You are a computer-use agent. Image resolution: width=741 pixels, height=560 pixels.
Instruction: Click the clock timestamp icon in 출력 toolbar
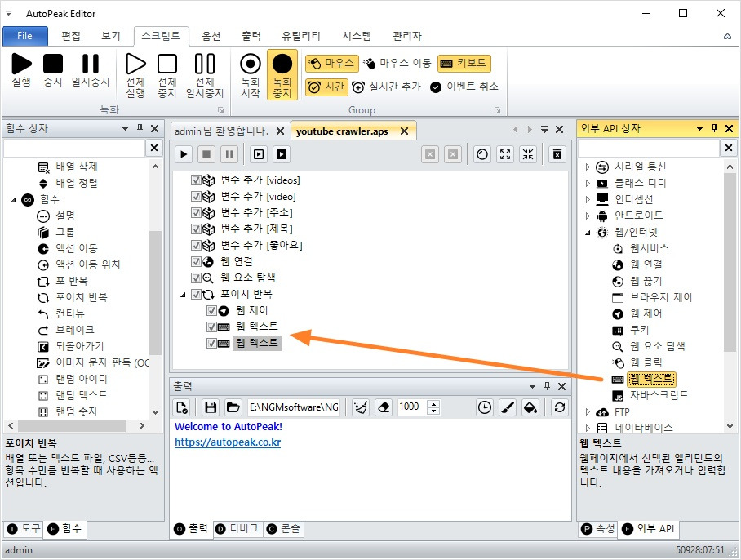pos(485,407)
